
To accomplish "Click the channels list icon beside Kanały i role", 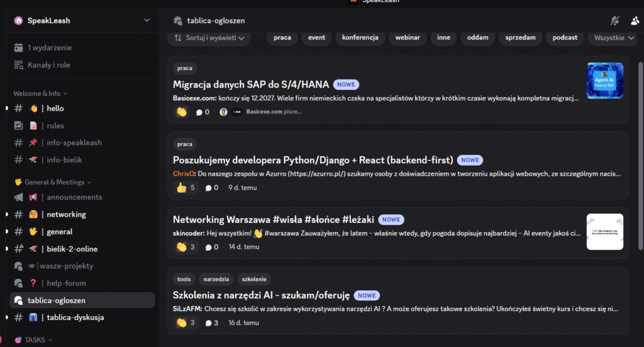I will pyautogui.click(x=18, y=65).
